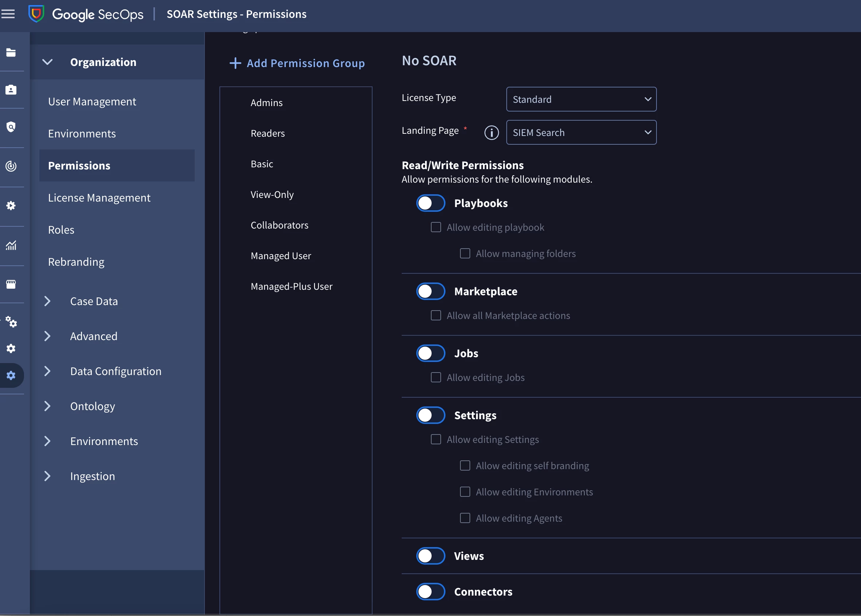Click the Google SecOps shield logo
This screenshot has width=861, height=616.
(x=36, y=13)
